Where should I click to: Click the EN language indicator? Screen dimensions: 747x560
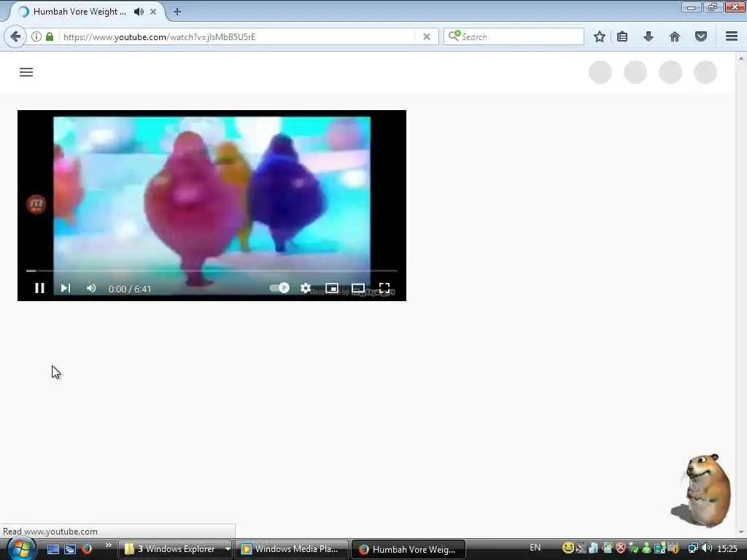point(535,548)
